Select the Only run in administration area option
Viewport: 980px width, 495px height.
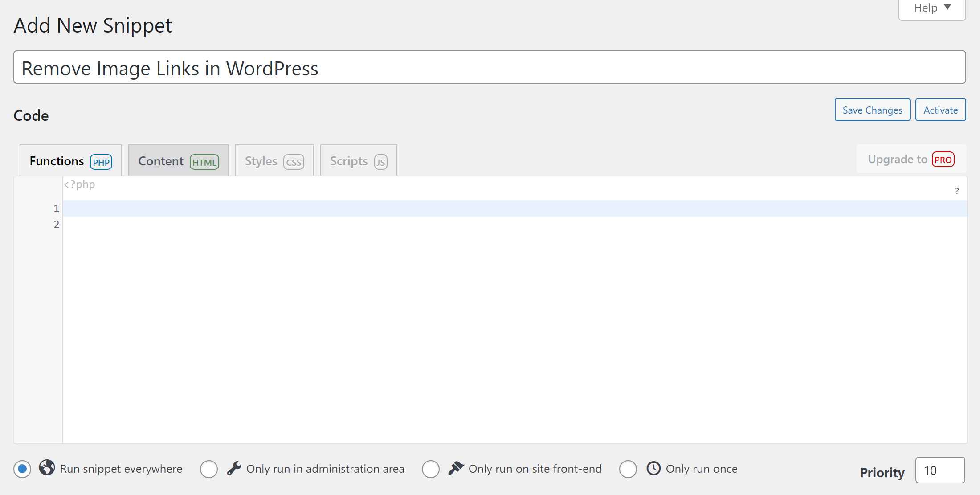pos(208,469)
